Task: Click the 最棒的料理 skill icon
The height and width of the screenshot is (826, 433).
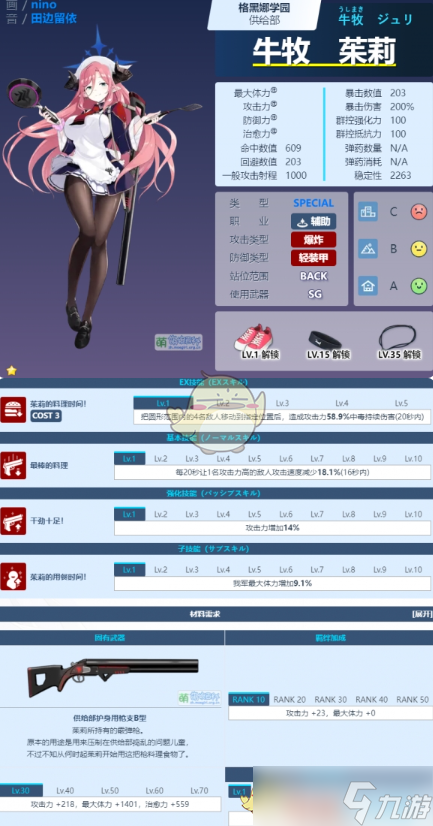Action: pos(13,465)
